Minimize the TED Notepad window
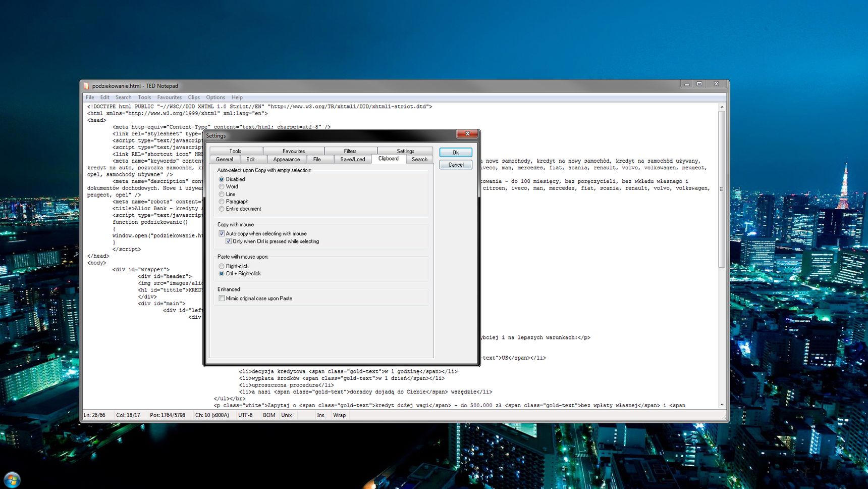The width and height of the screenshot is (868, 489). (687, 84)
